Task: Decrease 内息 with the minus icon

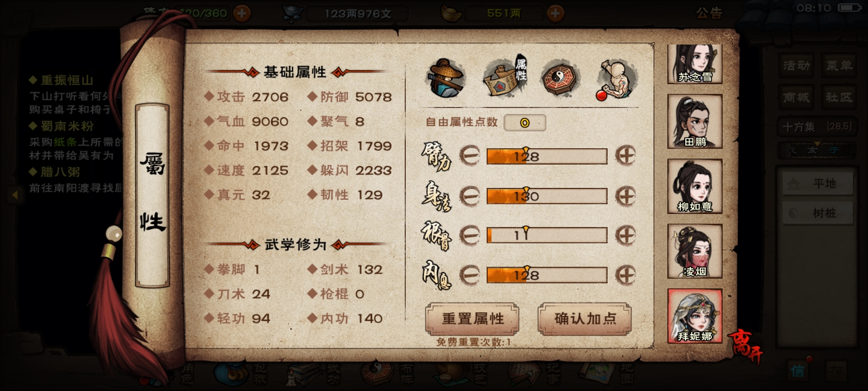Action: [x=470, y=275]
